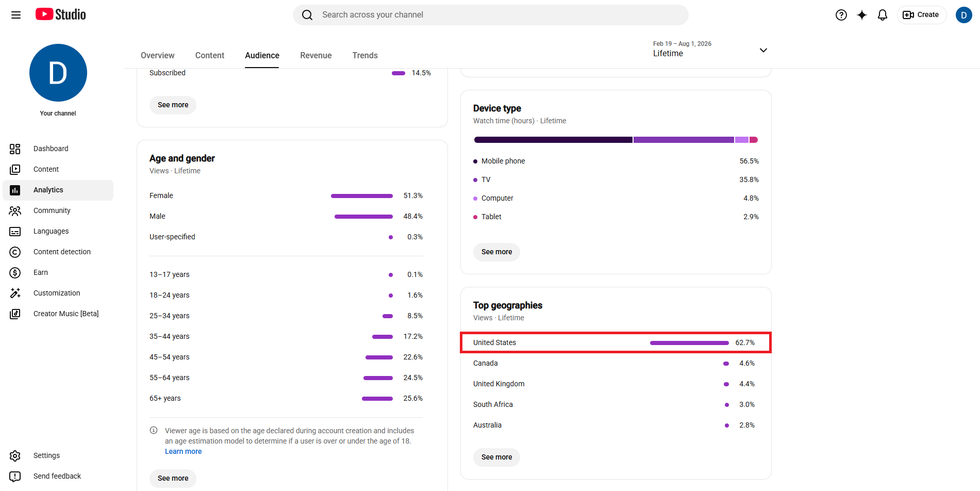Click the info icon beside viewer age note

coord(154,430)
